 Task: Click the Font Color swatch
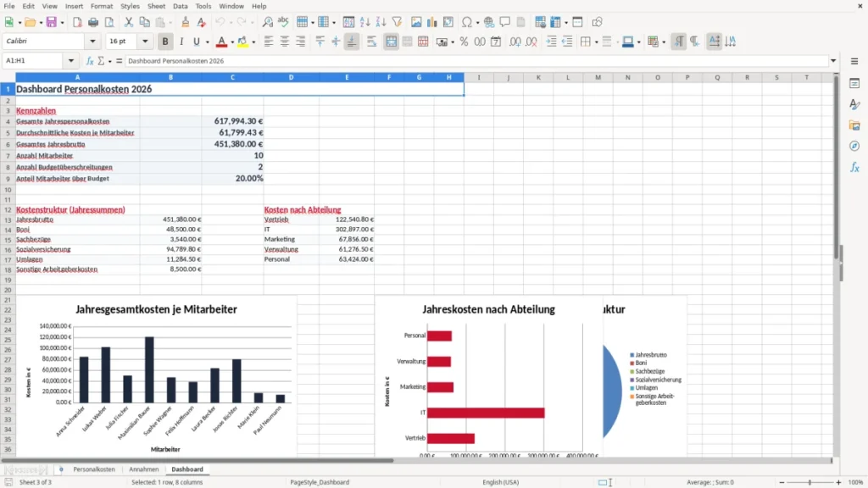pos(221,42)
